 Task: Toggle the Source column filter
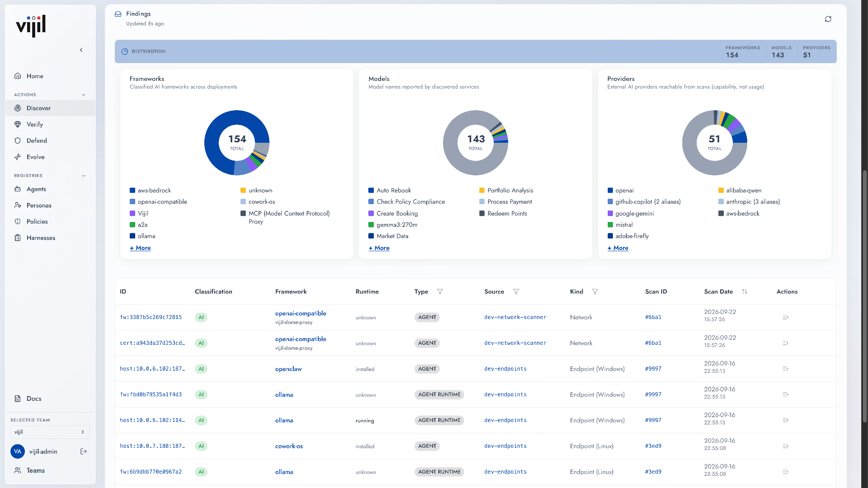click(x=516, y=291)
